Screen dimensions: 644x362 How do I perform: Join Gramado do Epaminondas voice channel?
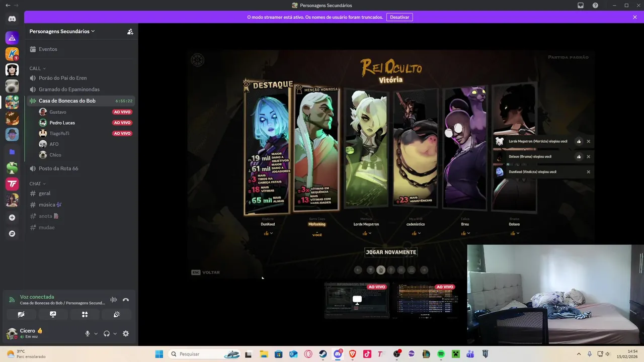coord(82,89)
